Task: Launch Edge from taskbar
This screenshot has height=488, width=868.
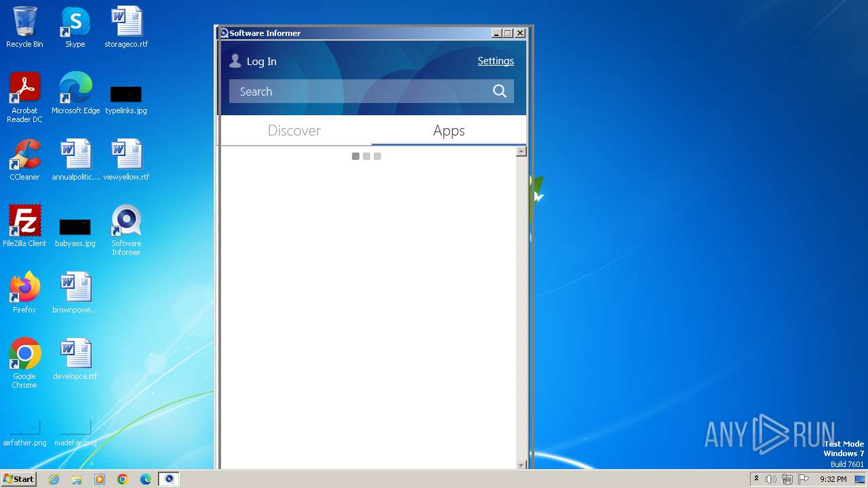Action: [x=146, y=479]
